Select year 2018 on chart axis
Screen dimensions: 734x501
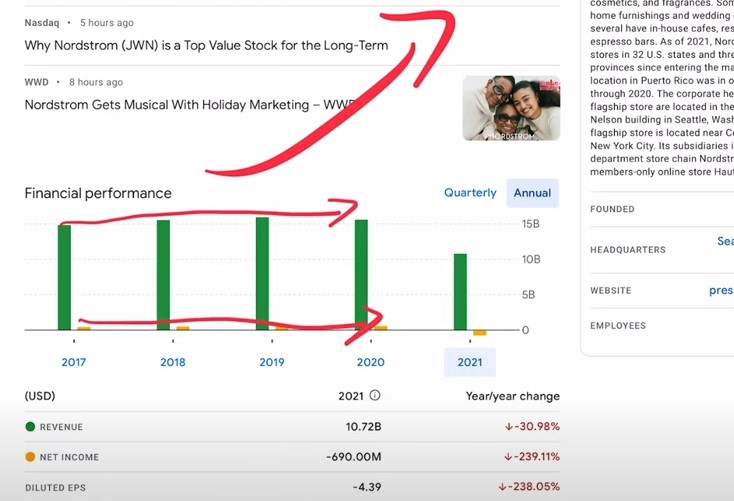click(173, 362)
